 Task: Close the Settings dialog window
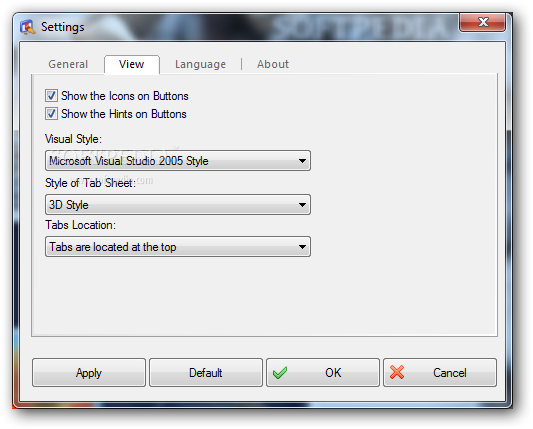[x=482, y=22]
